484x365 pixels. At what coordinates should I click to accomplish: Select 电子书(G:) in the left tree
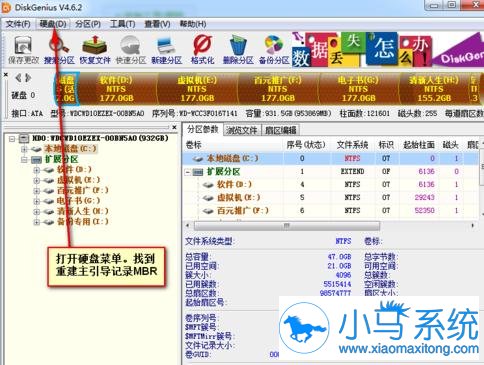tap(78, 201)
